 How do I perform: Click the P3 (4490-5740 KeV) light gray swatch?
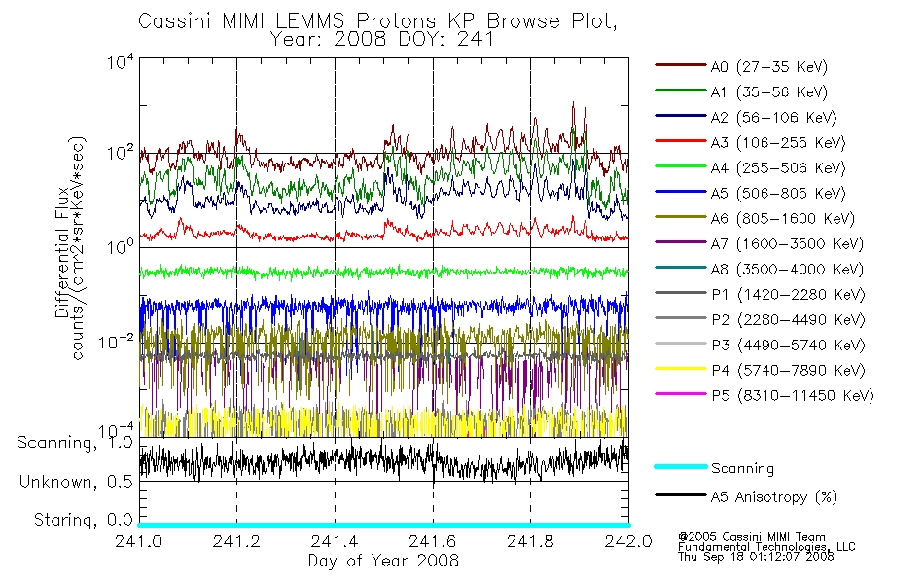point(681,344)
